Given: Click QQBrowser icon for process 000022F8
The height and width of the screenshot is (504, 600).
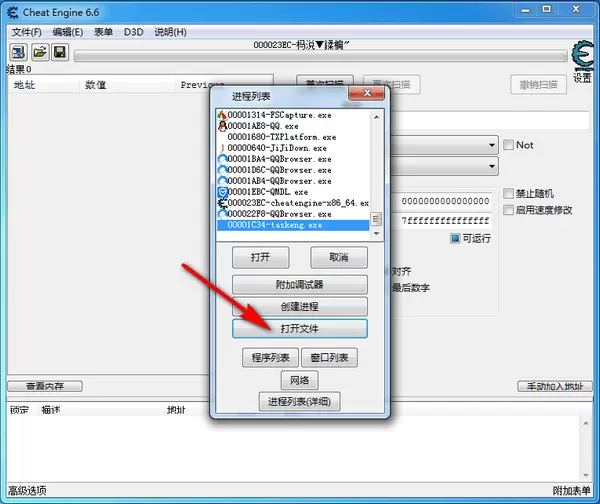Looking at the screenshot, I should (x=222, y=214).
